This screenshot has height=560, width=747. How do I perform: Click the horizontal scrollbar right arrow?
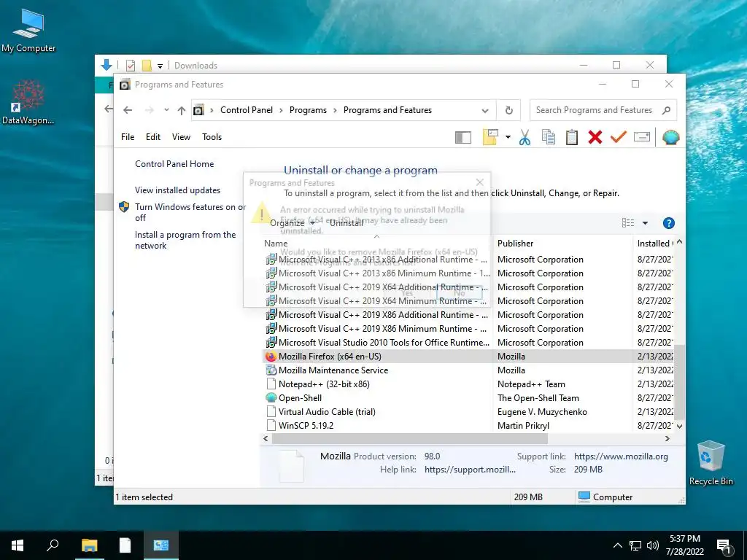click(667, 438)
